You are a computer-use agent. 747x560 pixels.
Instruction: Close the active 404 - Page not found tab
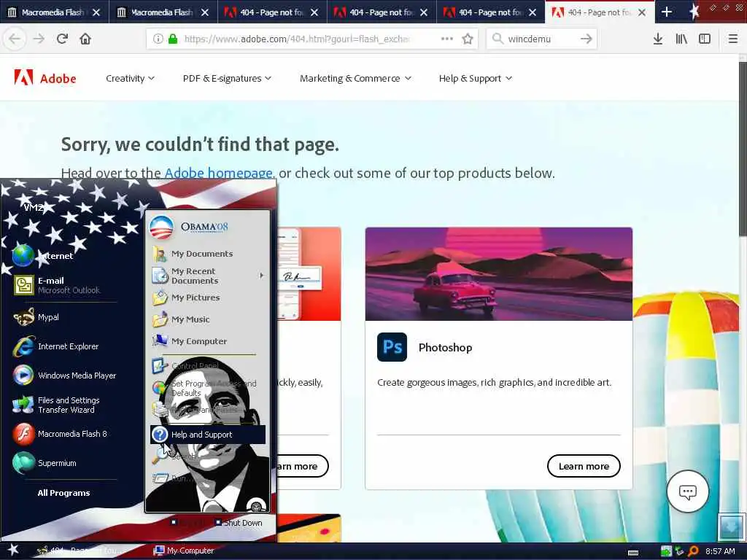pos(642,12)
